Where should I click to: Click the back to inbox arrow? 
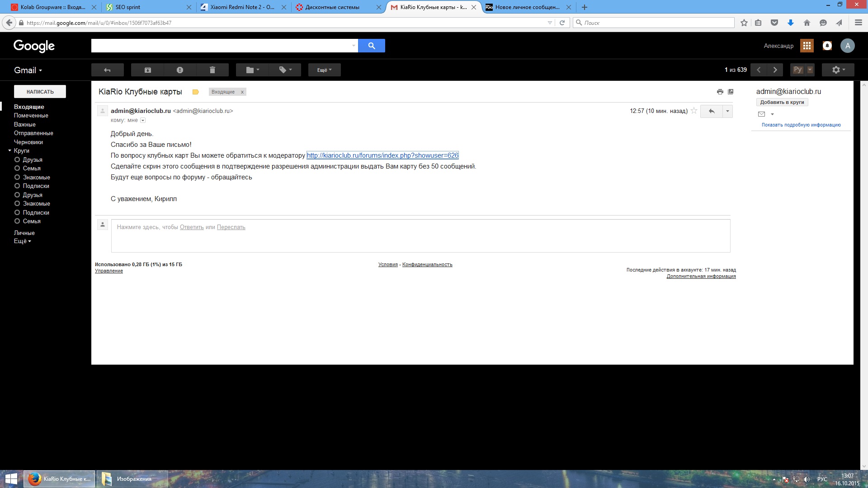point(107,70)
